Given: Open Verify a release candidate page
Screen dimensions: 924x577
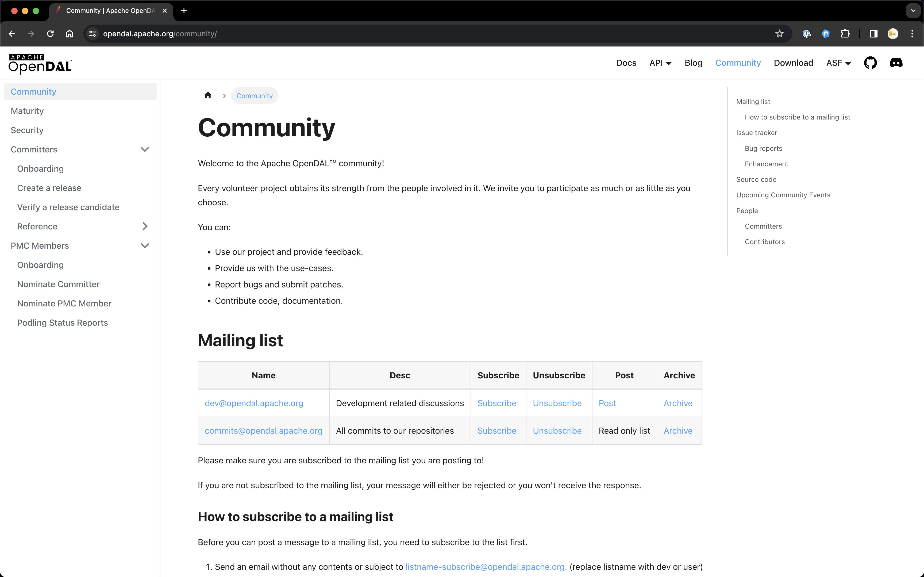Looking at the screenshot, I should [x=68, y=207].
